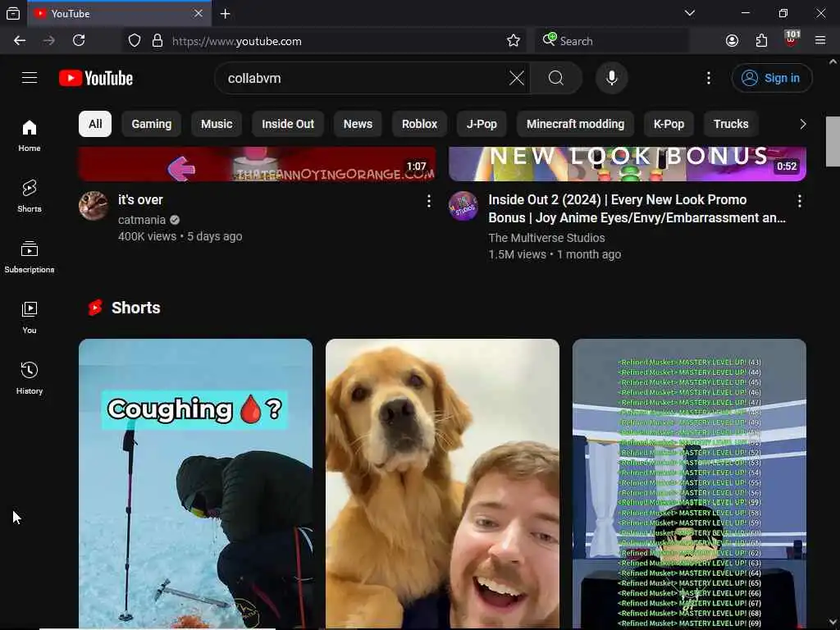Clear the search box with the X

[517, 78]
